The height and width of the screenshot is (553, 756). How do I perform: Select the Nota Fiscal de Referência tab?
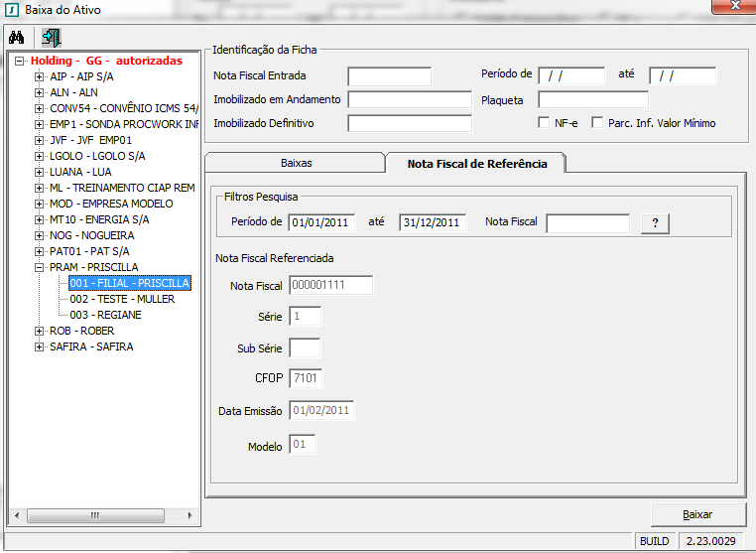click(477, 164)
